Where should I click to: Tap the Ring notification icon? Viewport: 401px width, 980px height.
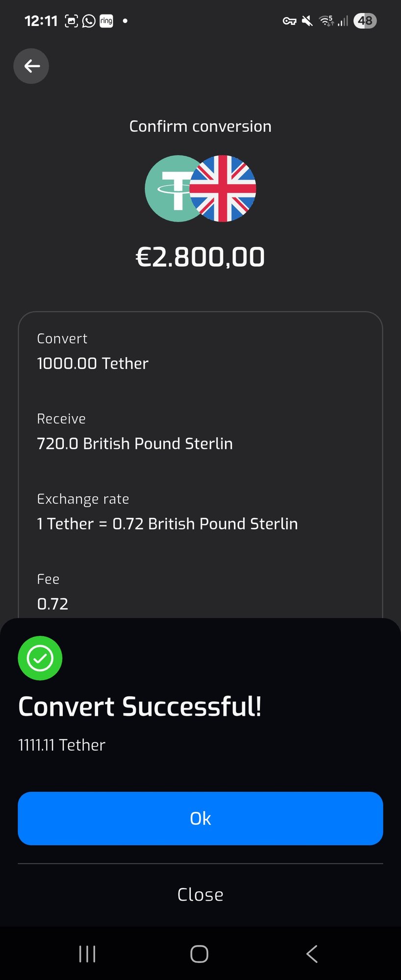tap(106, 21)
